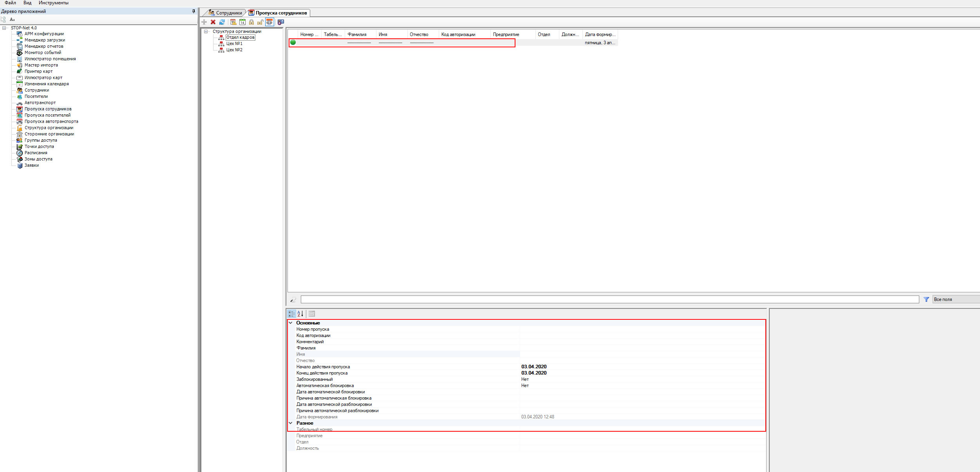
Task: Switch property grid to categorized view
Action: [291, 313]
